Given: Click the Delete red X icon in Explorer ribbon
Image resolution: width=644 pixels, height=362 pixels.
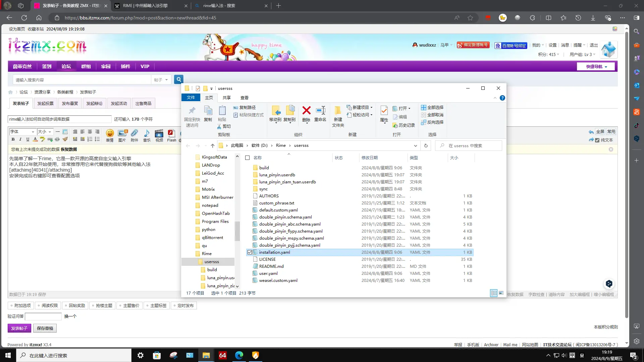Looking at the screenshot, I should [x=306, y=110].
